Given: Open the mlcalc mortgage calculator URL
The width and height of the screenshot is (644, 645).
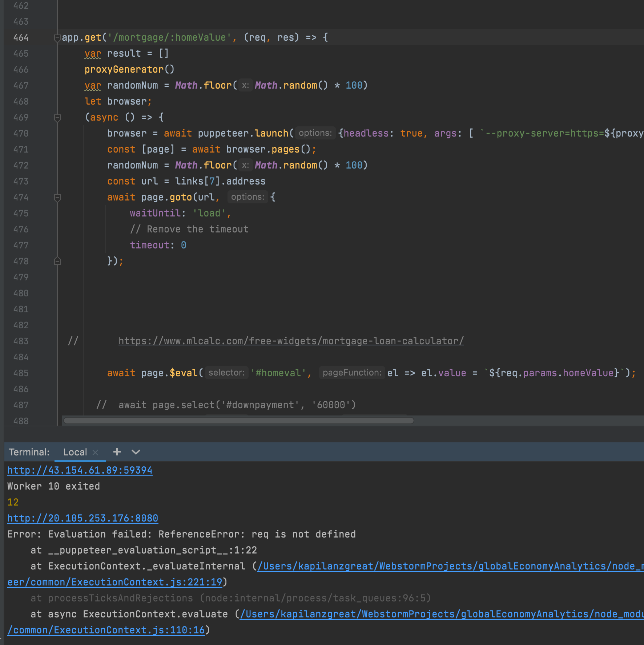Looking at the screenshot, I should (x=291, y=341).
